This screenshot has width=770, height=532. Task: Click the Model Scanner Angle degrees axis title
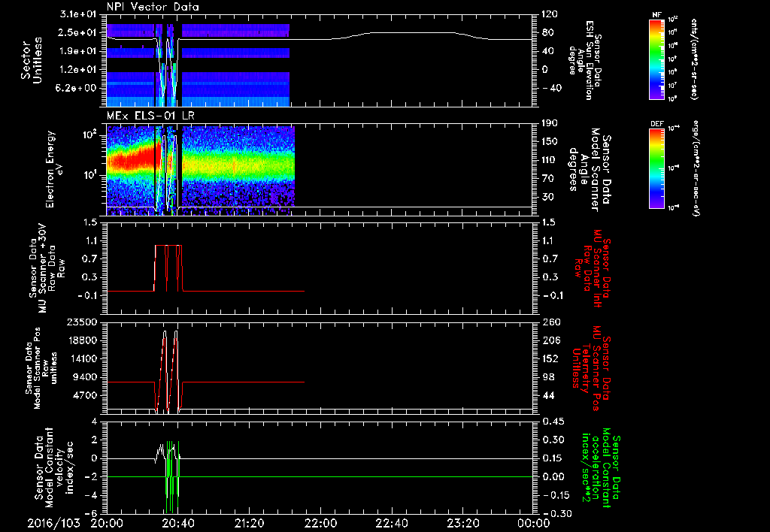click(x=590, y=170)
